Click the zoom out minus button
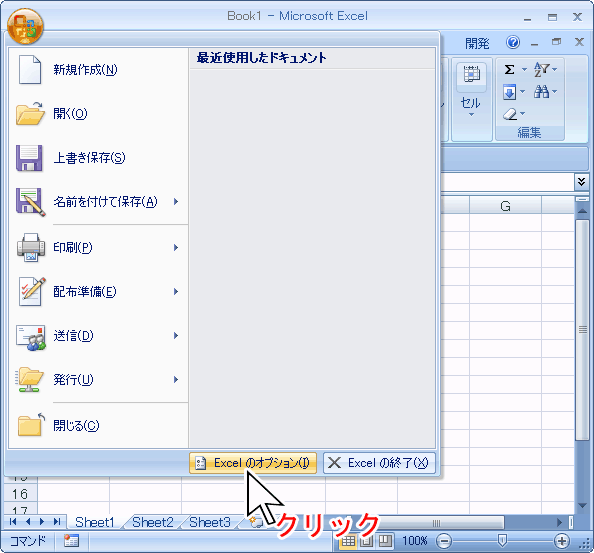The width and height of the screenshot is (594, 553). (x=444, y=541)
